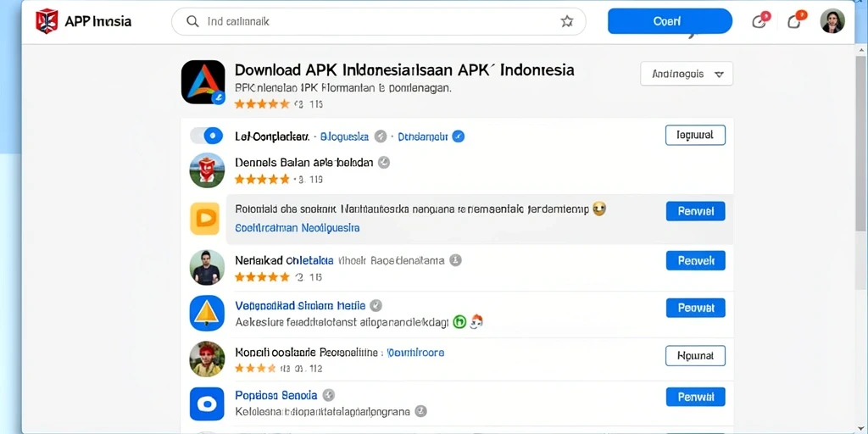The image size is (868, 434).
Task: Open second notification icon with orange badge
Action: 795,21
